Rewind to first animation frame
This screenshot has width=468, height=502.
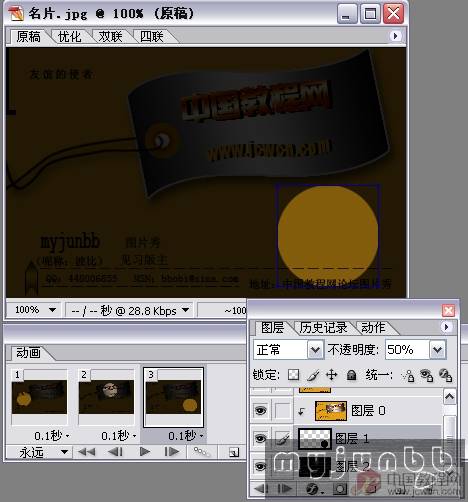pyautogui.click(x=86, y=452)
